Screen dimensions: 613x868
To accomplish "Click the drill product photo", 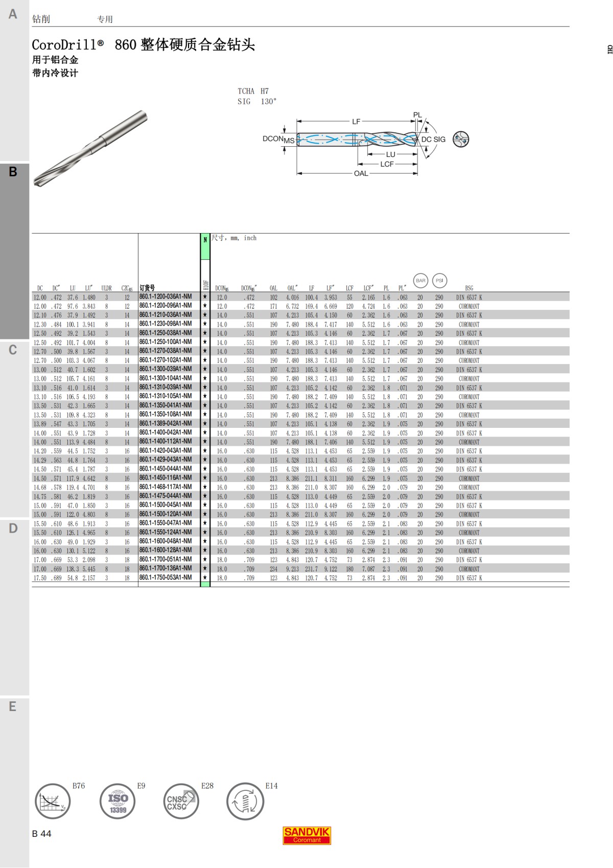I will pyautogui.click(x=90, y=148).
